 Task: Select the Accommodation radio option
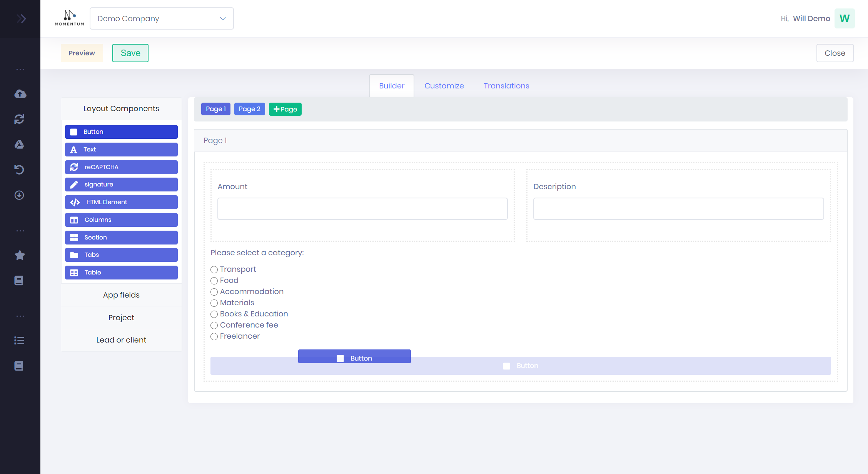click(214, 292)
